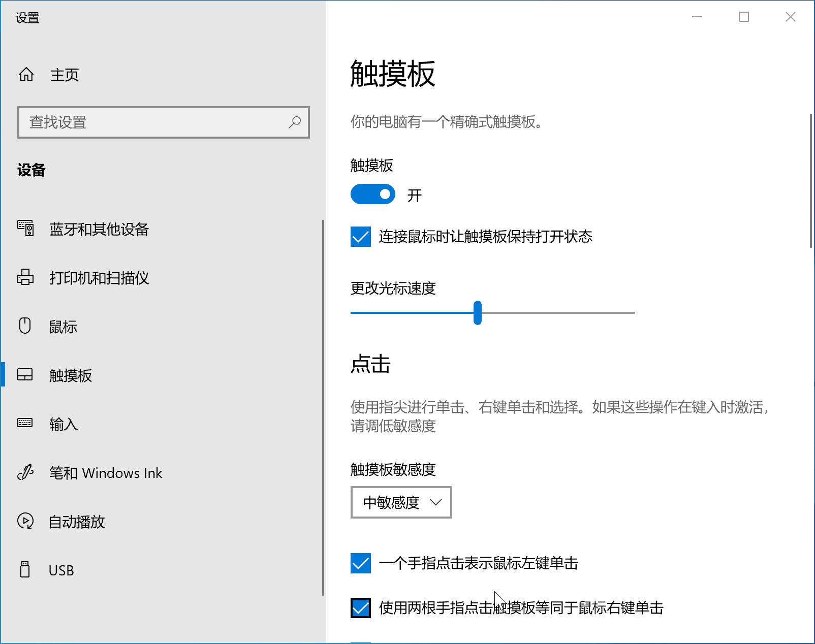The width and height of the screenshot is (815, 644).
Task: Open 蓝牙和其他设备 settings
Action: pos(98,230)
